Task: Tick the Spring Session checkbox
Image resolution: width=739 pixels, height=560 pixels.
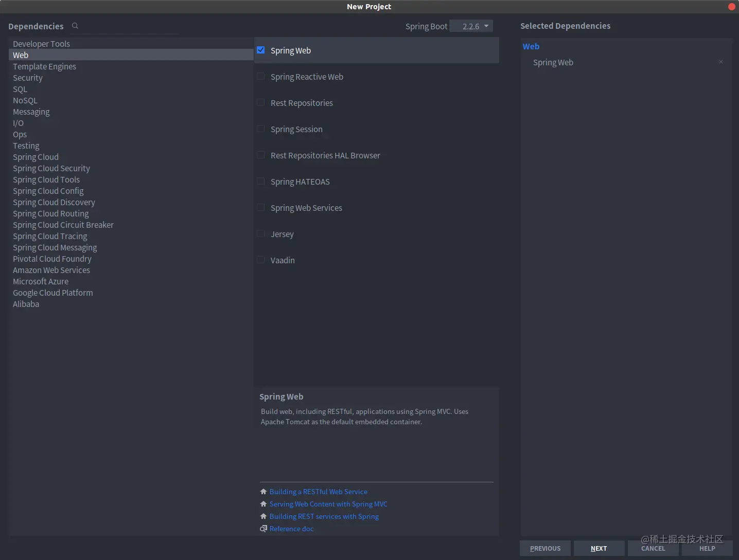Action: coord(261,129)
